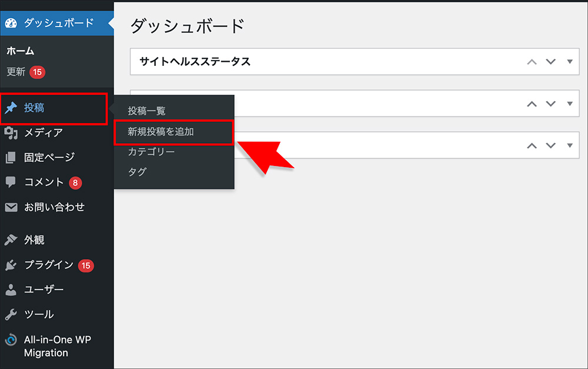Open All-in-One WP Migration menu
This screenshot has height=369, width=588.
pyautogui.click(x=57, y=346)
